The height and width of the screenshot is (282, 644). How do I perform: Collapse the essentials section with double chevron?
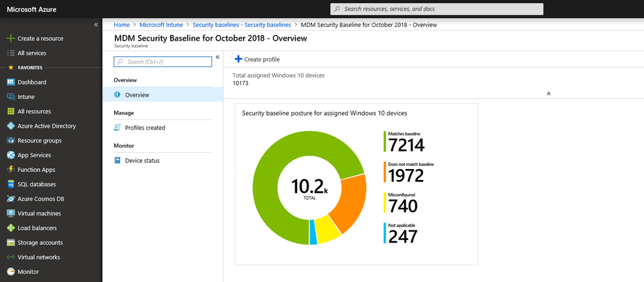[x=549, y=94]
